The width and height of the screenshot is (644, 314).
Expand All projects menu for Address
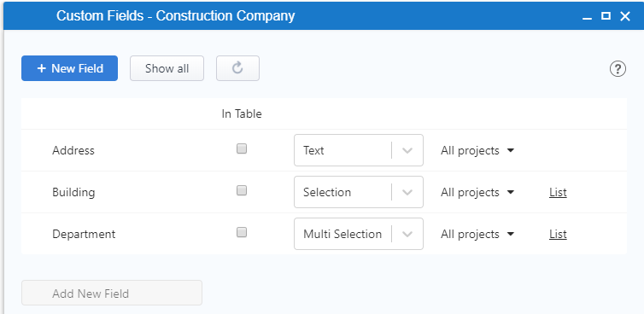point(477,151)
